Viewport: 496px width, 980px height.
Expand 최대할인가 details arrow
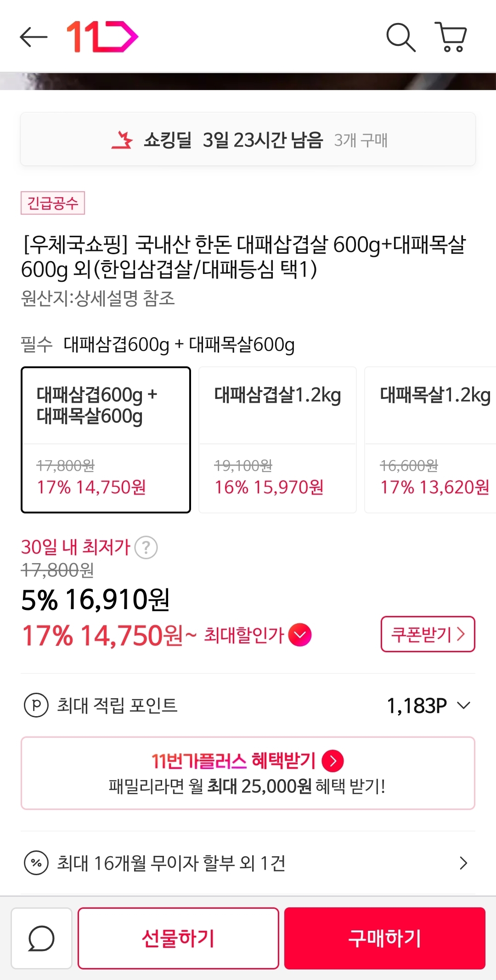pyautogui.click(x=299, y=635)
